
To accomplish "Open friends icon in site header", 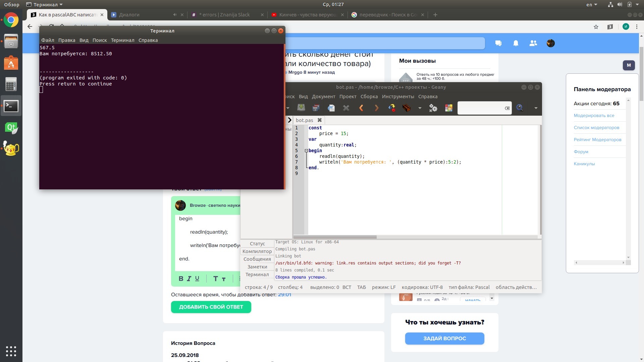I will pos(533,43).
